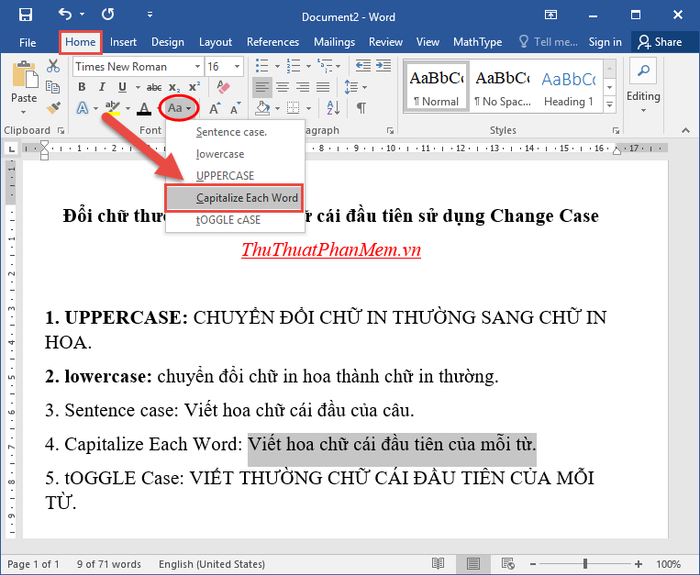Viewport: 700px width, 575px height.
Task: Click Sign in
Action: coord(605,42)
